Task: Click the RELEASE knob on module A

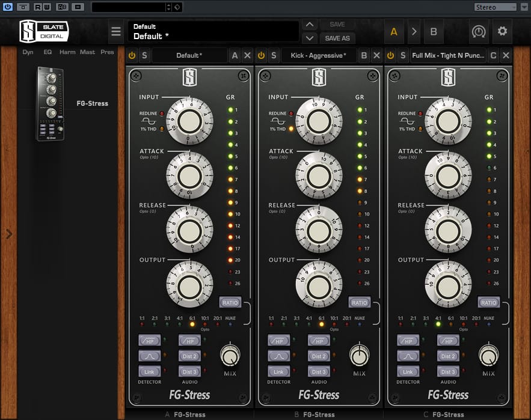Action: 189,230
